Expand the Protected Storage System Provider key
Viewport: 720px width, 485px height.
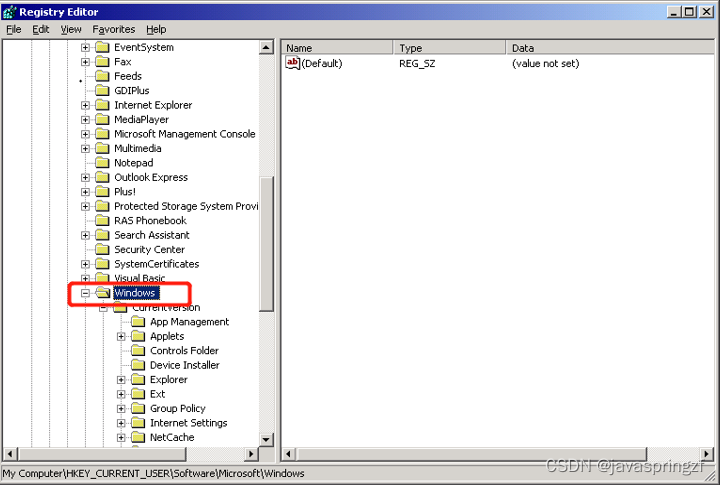pos(85,206)
